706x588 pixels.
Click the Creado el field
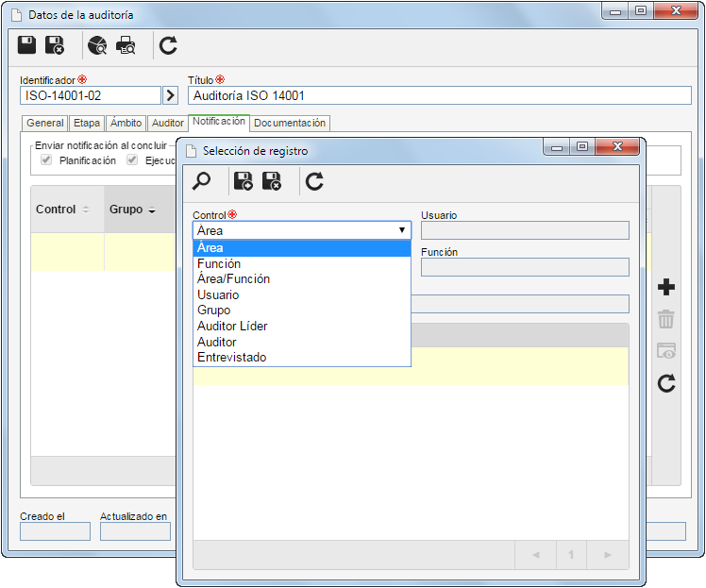55,531
